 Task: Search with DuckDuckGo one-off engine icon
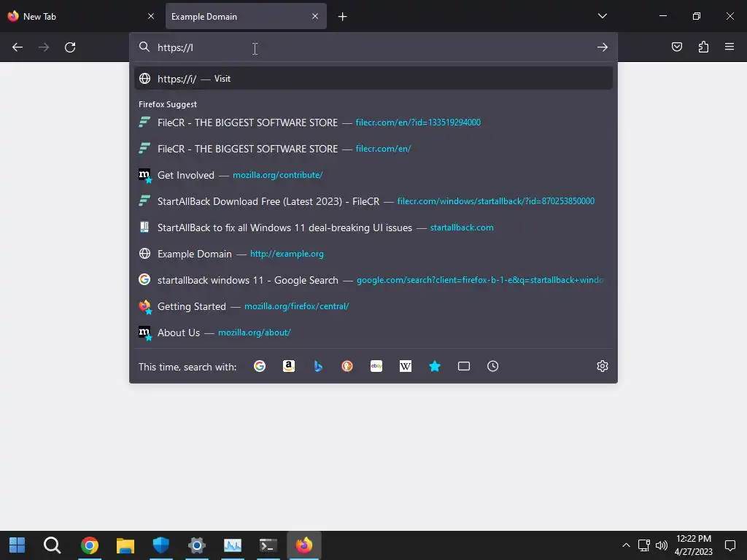click(x=347, y=366)
